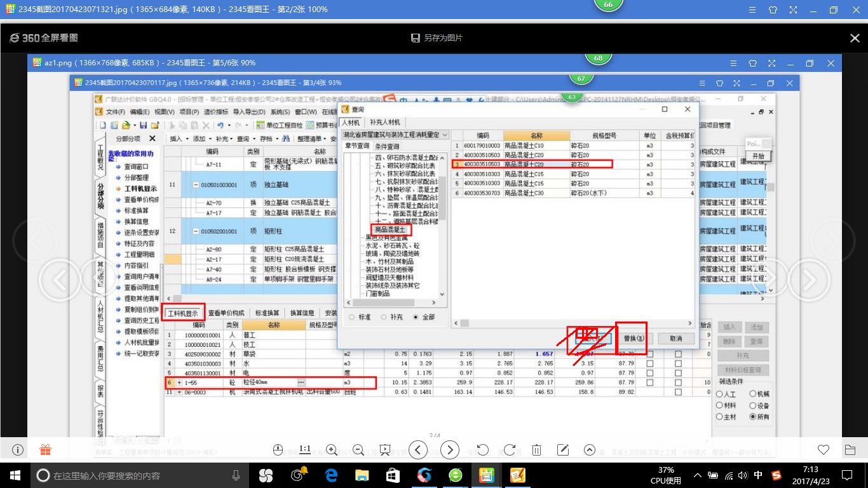The width and height of the screenshot is (868, 488).
Task: Click the orange gift icon
Action: (45, 450)
